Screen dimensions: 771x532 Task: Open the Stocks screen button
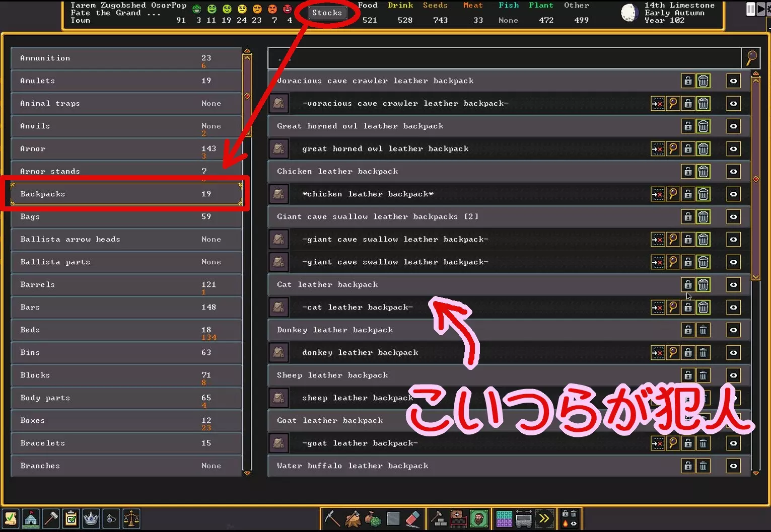click(327, 13)
